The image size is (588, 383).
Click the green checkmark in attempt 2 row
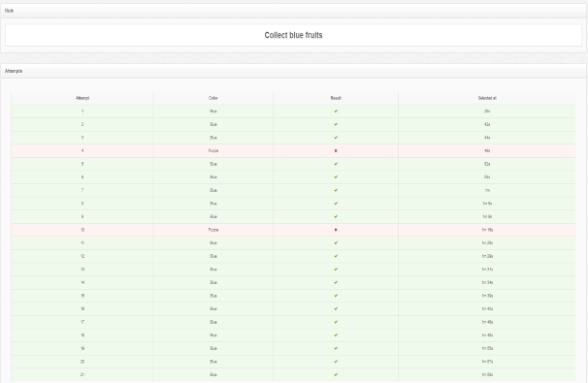336,124
